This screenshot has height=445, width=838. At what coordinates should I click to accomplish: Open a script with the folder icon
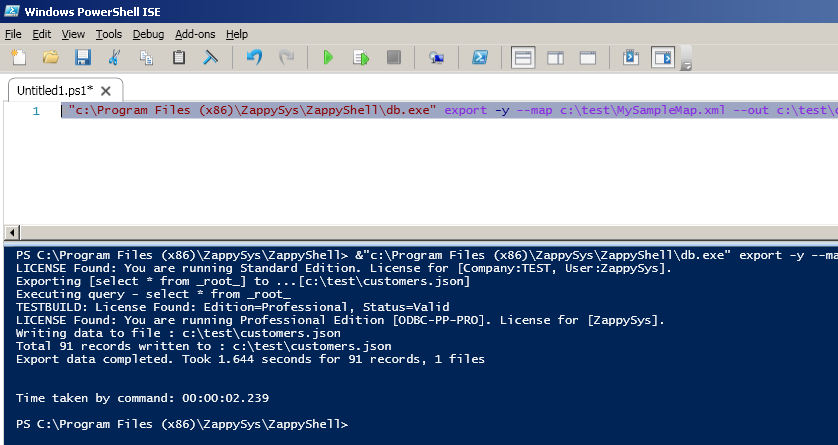pyautogui.click(x=51, y=57)
